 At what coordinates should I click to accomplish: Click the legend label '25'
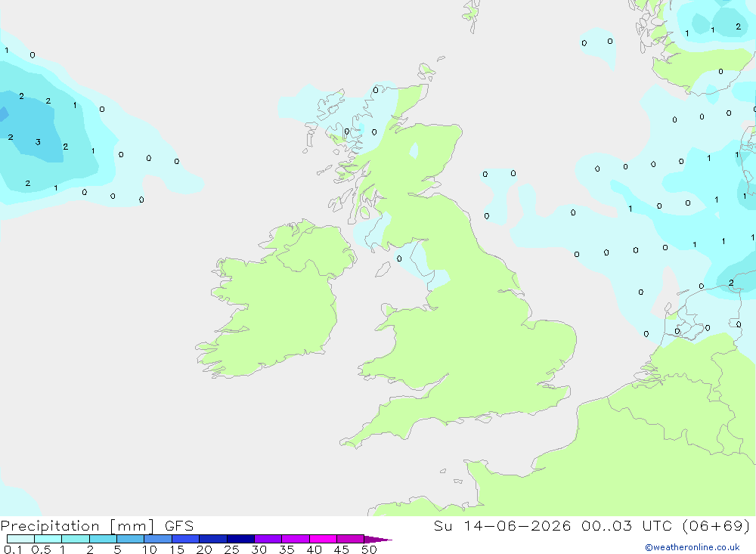231,549
